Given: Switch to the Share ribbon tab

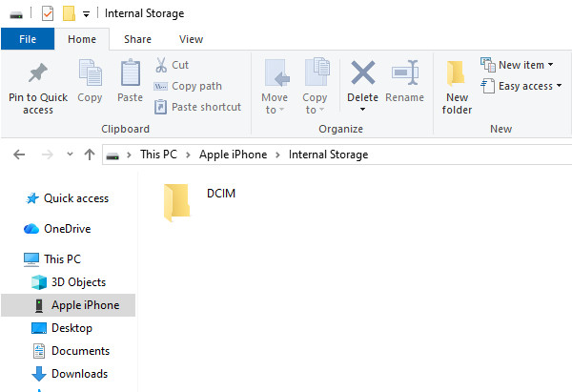Looking at the screenshot, I should click(137, 39).
